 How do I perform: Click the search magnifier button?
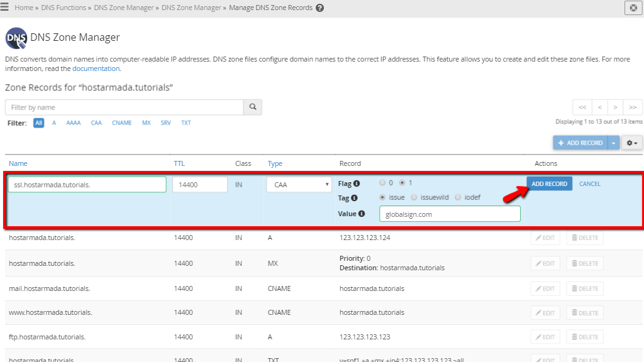click(x=253, y=107)
